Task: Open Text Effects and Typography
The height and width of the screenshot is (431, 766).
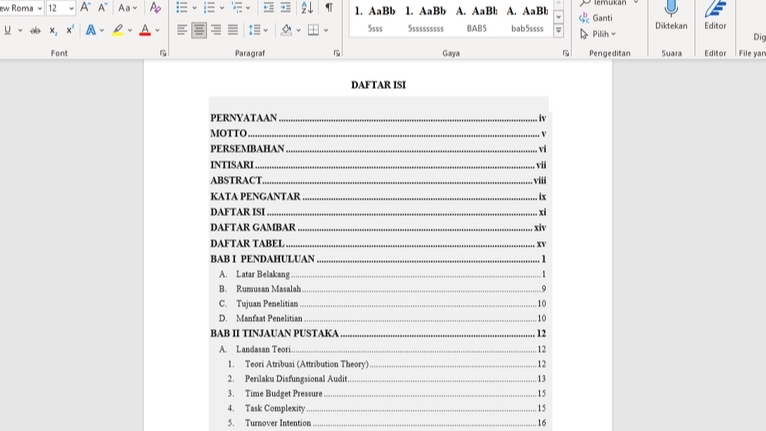Action: (x=91, y=30)
